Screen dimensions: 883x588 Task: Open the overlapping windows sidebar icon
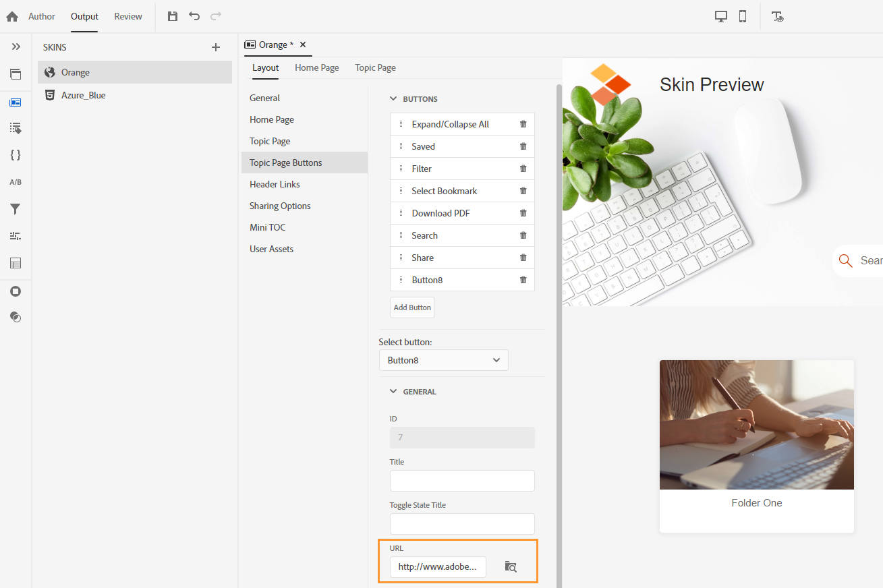coord(16,74)
